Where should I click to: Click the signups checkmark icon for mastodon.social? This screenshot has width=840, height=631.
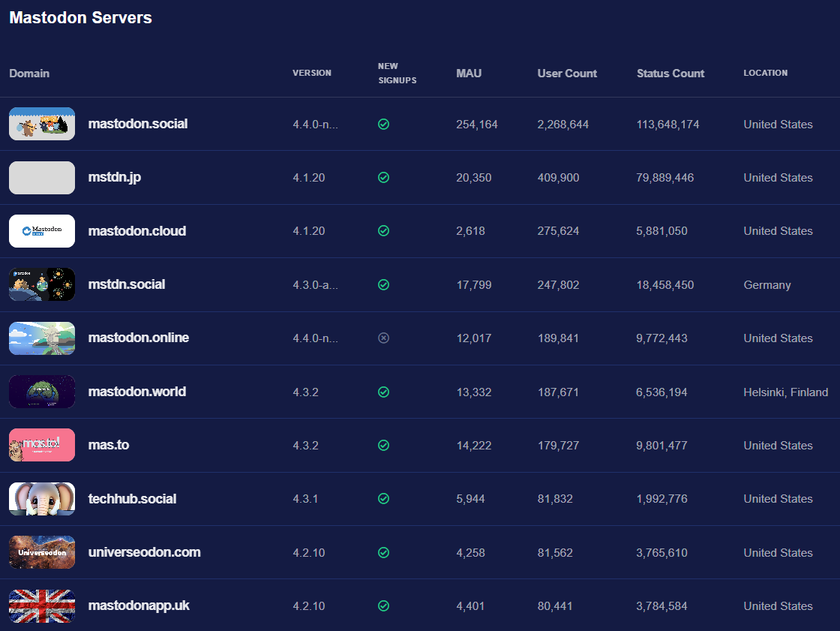click(x=383, y=125)
